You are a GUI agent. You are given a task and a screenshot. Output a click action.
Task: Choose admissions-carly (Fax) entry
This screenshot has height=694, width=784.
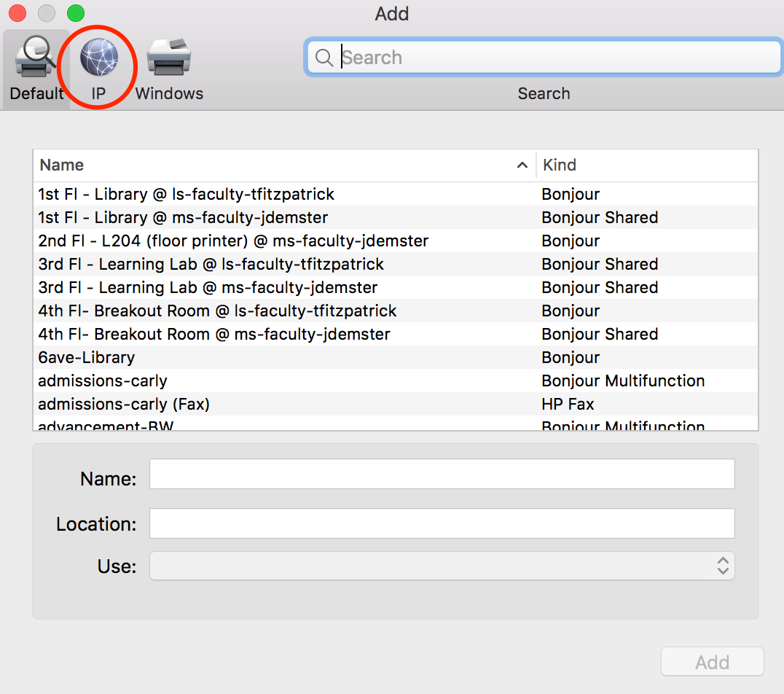pyautogui.click(x=124, y=404)
